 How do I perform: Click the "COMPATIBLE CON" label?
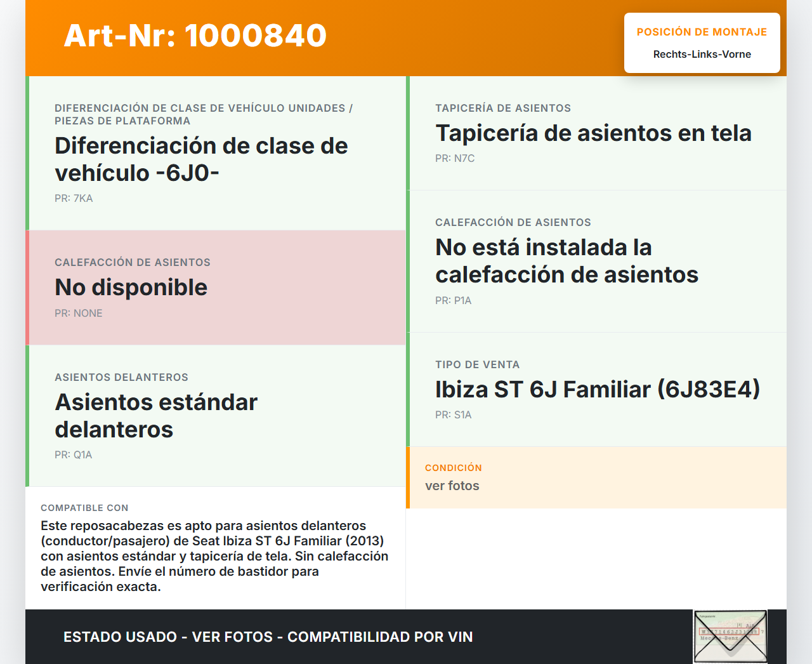[84, 508]
